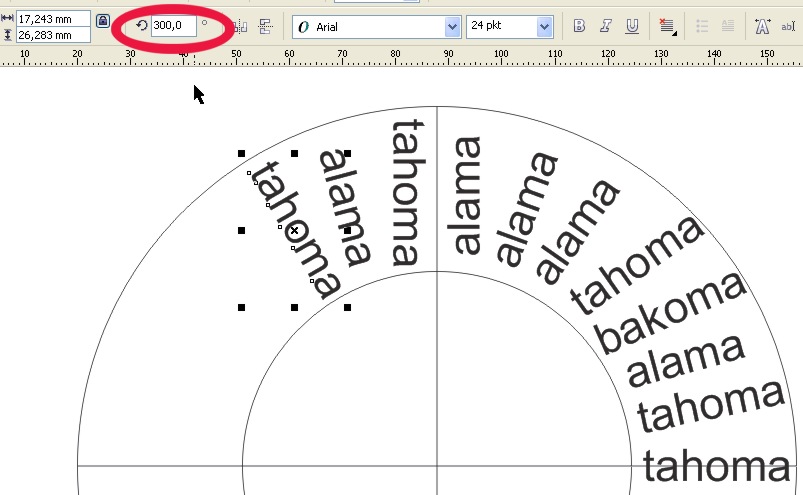Viewport: 803px width, 495px height.
Task: Open the text horizontal alignment dropdown
Action: (668, 27)
